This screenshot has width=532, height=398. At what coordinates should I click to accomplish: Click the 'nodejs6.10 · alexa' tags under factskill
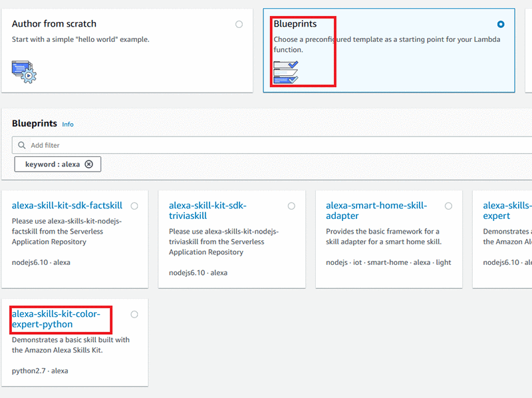tap(41, 262)
